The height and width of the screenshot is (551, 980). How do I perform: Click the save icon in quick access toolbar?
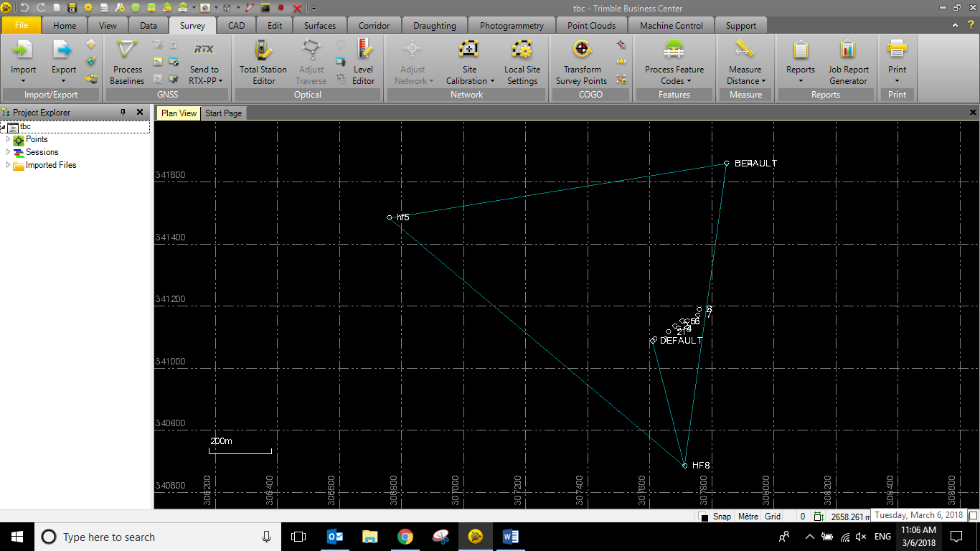(x=72, y=8)
